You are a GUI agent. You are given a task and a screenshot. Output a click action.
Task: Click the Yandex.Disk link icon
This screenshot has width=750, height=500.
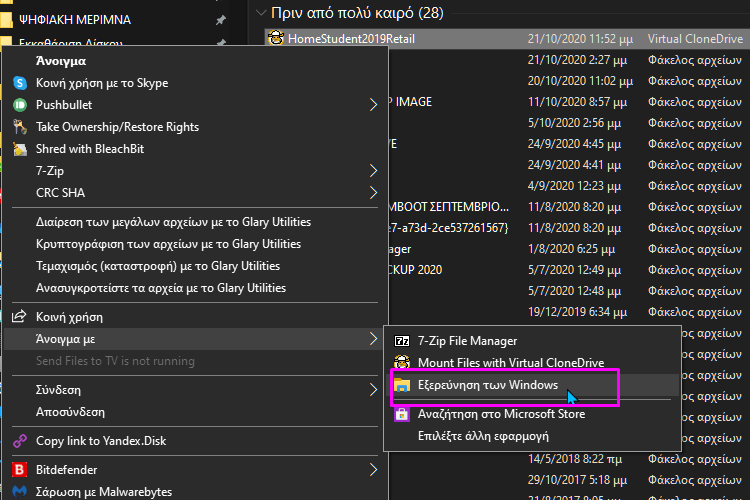[x=20, y=441]
